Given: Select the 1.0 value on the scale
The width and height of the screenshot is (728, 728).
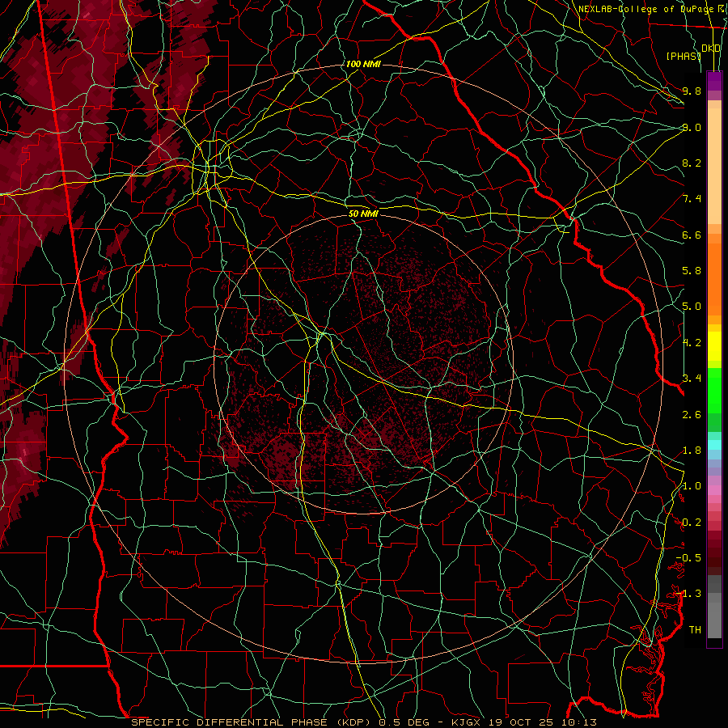Looking at the screenshot, I should pos(692,486).
